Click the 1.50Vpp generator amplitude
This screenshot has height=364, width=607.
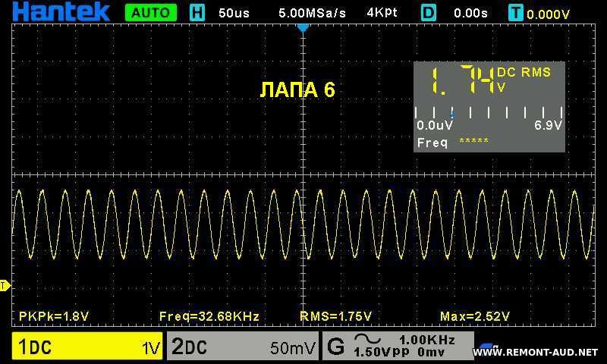[382, 352]
